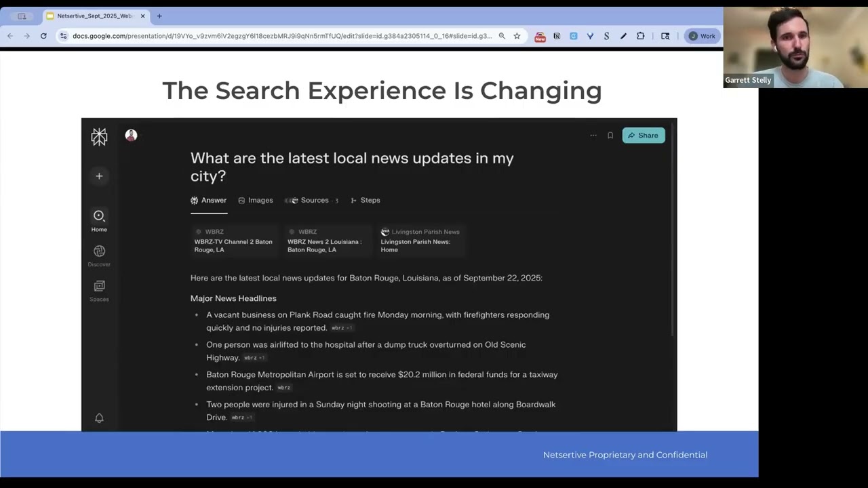Click the zoom magnifier icon in address bar
The height and width of the screenshot is (488, 868).
pos(502,36)
